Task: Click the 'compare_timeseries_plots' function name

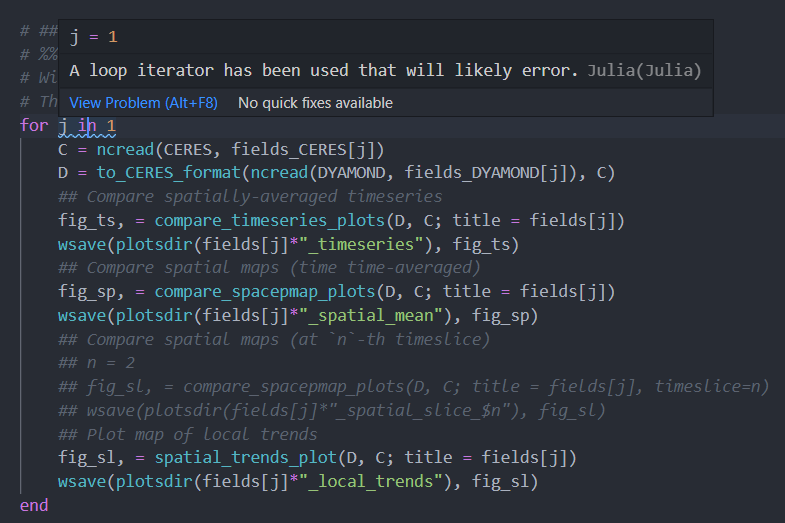Action: coord(269,220)
